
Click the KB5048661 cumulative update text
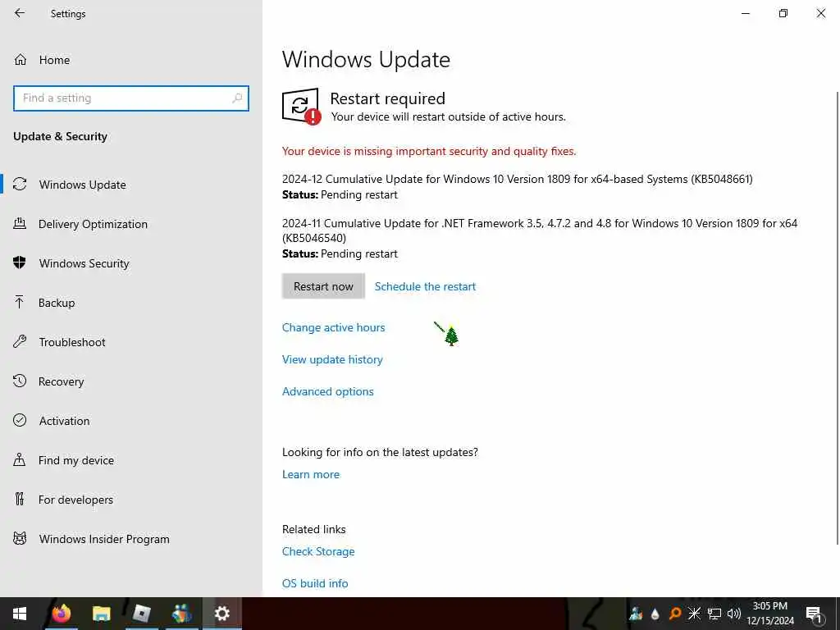click(x=517, y=179)
